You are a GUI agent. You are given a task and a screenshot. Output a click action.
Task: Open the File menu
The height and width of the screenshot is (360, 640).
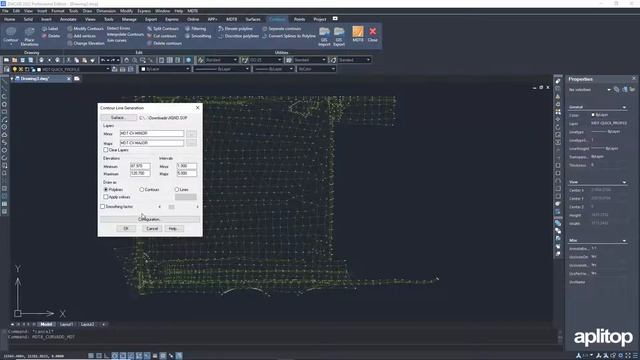pos(5,11)
